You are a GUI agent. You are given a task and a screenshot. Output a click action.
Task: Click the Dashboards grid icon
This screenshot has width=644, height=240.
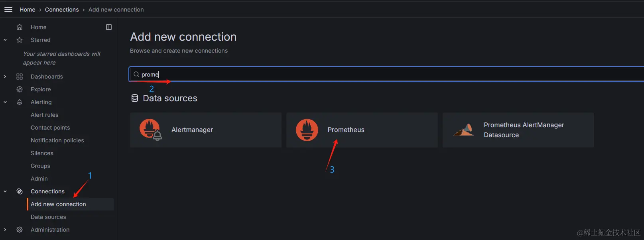point(20,77)
